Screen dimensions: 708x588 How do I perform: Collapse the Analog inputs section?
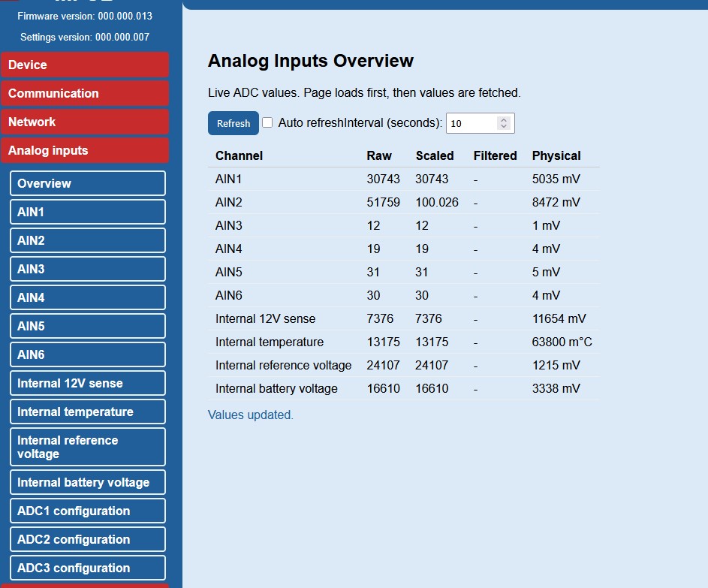point(85,150)
